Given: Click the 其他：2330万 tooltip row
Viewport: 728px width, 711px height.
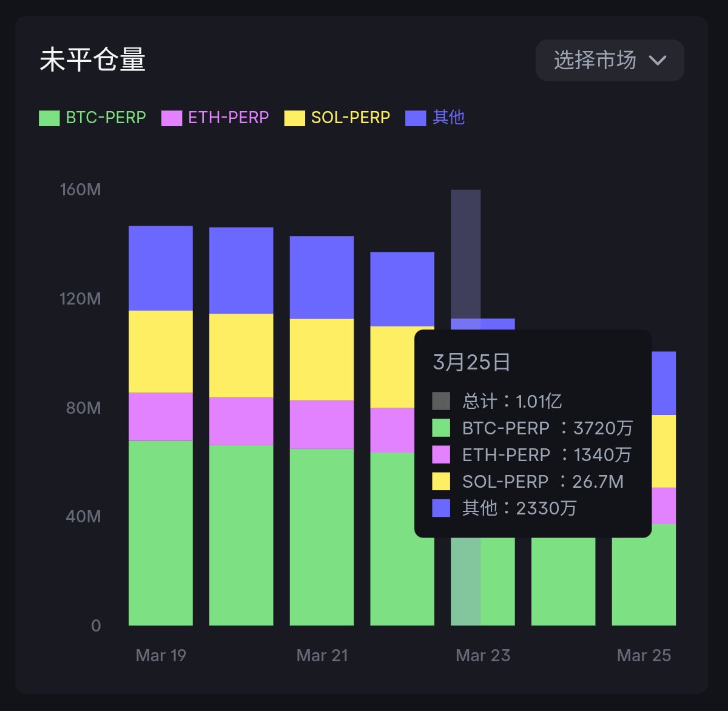Looking at the screenshot, I should tap(505, 508).
